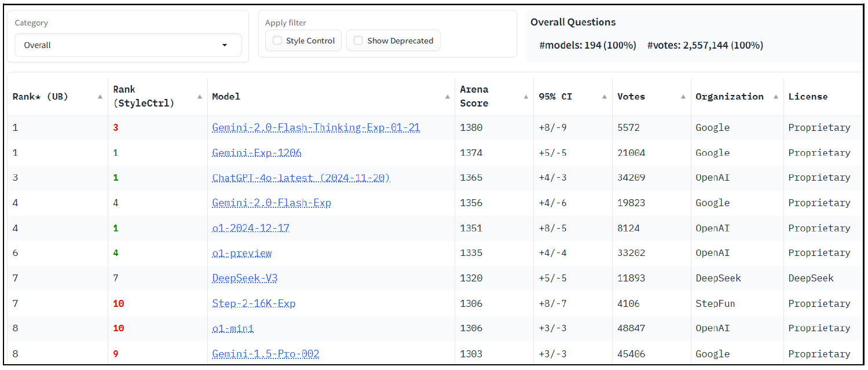This screenshot has height=370, width=868.
Task: Open the Gemini-2.0-Flash-Thinking-Exp-01-21 model link
Action: point(315,127)
